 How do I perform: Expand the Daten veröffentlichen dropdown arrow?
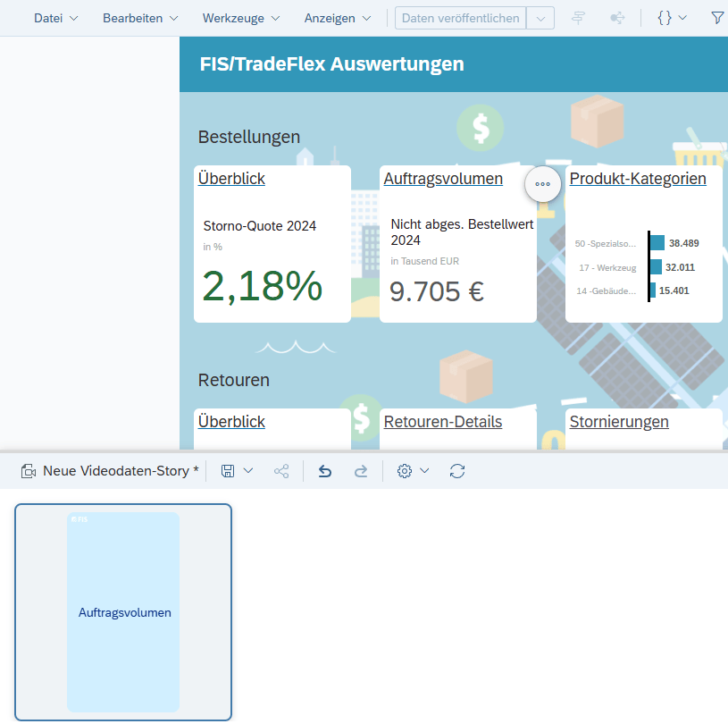540,19
